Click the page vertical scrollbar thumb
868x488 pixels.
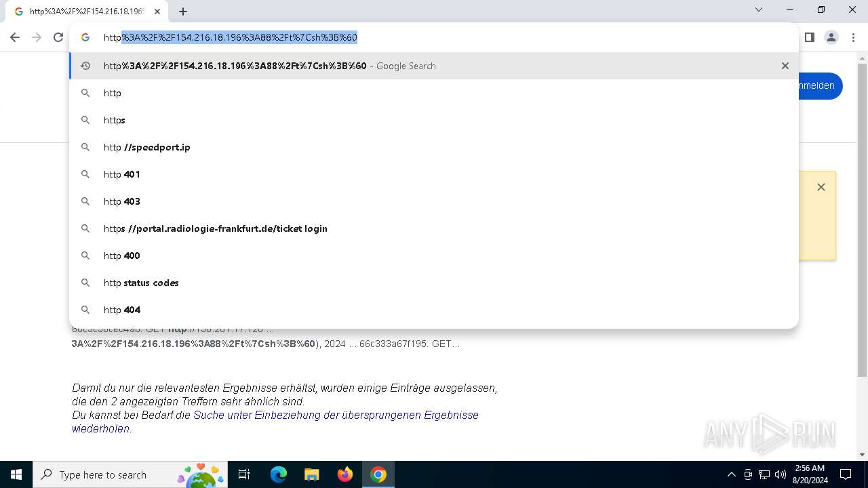862,220
